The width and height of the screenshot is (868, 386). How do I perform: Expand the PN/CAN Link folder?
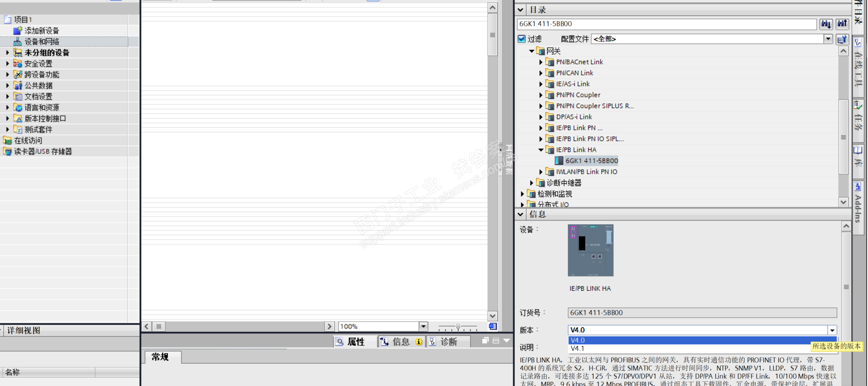(x=541, y=73)
